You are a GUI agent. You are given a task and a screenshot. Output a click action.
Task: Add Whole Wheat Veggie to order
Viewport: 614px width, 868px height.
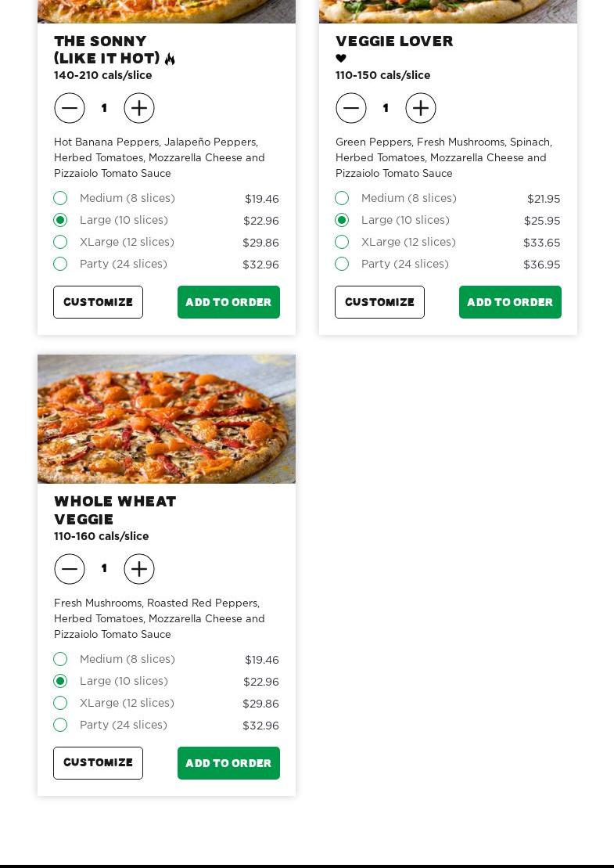[228, 763]
